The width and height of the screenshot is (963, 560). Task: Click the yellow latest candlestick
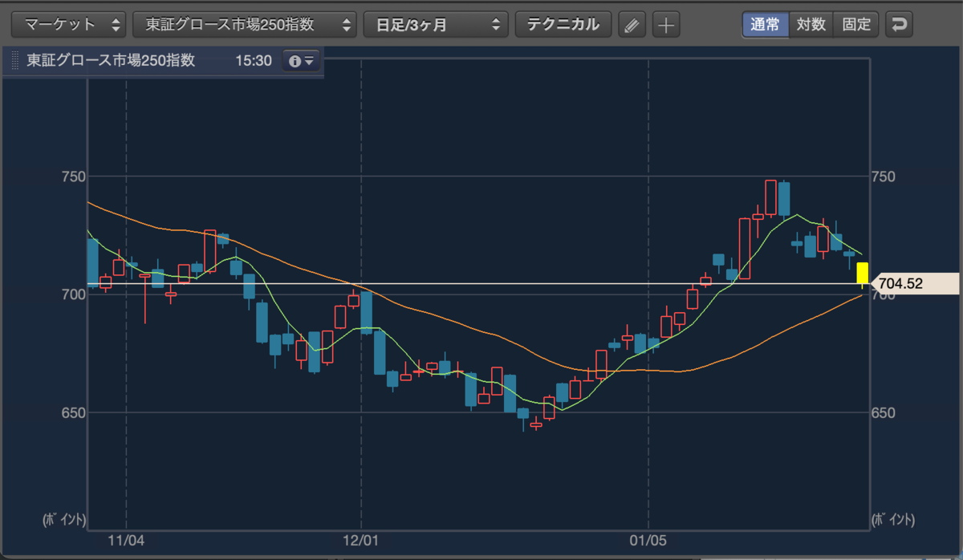tap(863, 273)
